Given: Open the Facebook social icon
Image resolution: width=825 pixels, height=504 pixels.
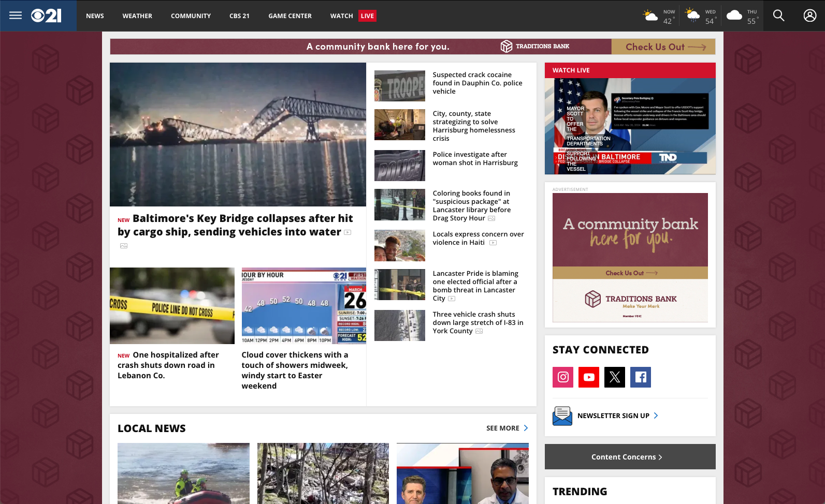Looking at the screenshot, I should pos(641,377).
